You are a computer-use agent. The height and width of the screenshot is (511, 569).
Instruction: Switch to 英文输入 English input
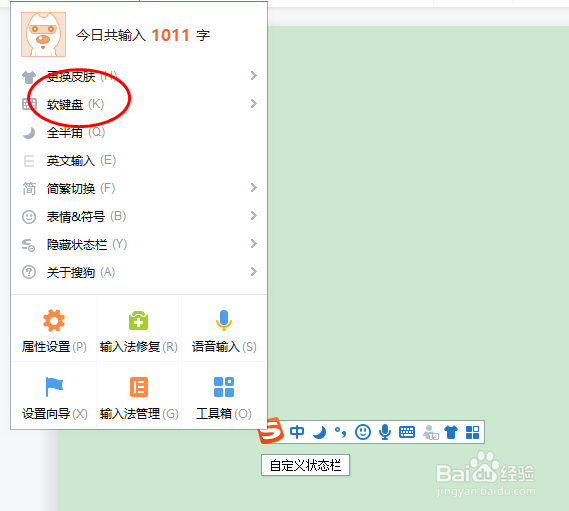click(x=139, y=160)
